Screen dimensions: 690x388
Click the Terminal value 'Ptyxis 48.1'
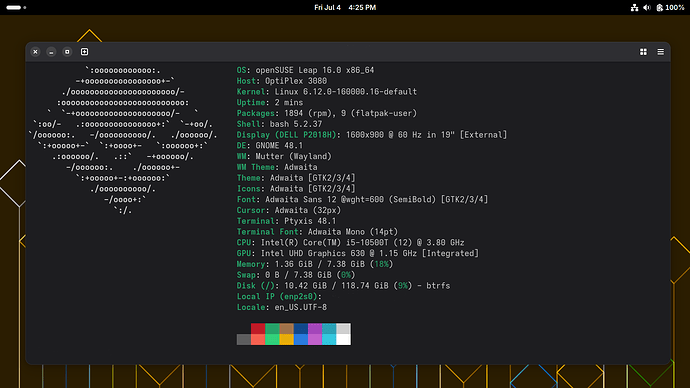(310, 221)
